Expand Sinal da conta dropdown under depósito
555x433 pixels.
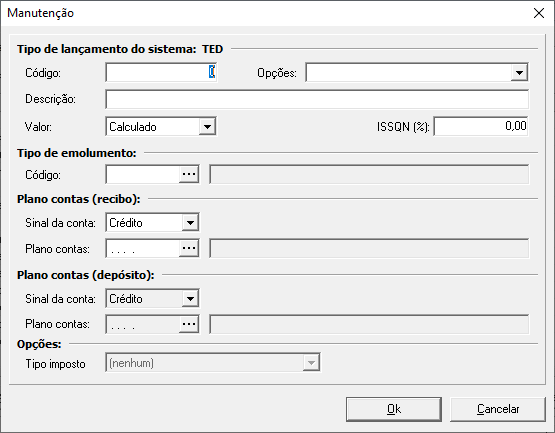click(x=190, y=298)
